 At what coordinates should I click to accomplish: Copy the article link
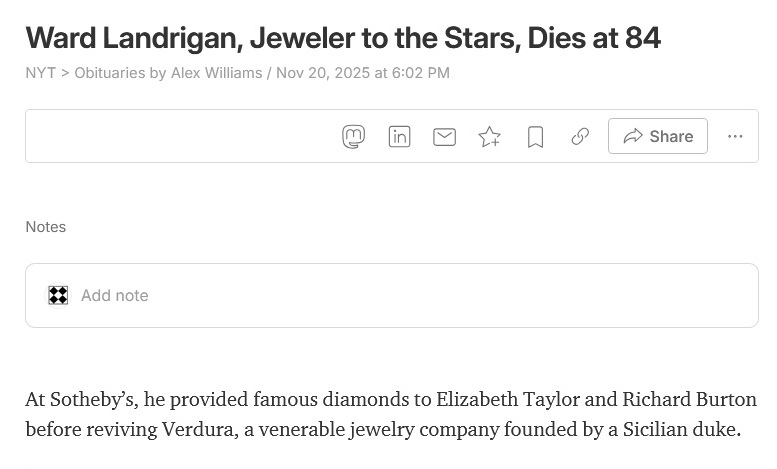click(580, 136)
